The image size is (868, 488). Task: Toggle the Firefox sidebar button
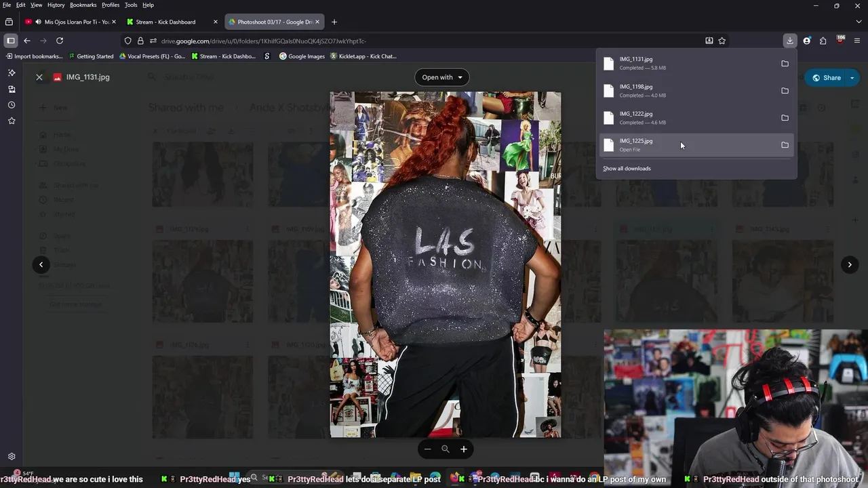click(11, 41)
